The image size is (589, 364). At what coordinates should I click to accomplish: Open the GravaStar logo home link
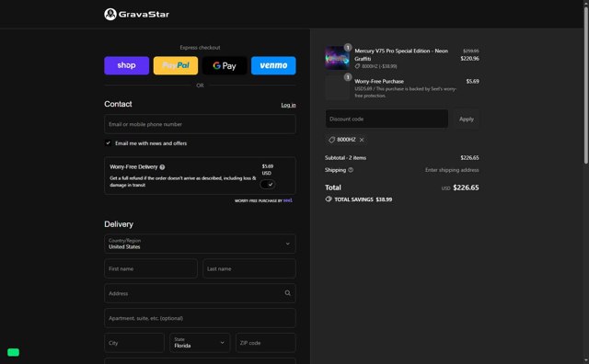tap(137, 15)
